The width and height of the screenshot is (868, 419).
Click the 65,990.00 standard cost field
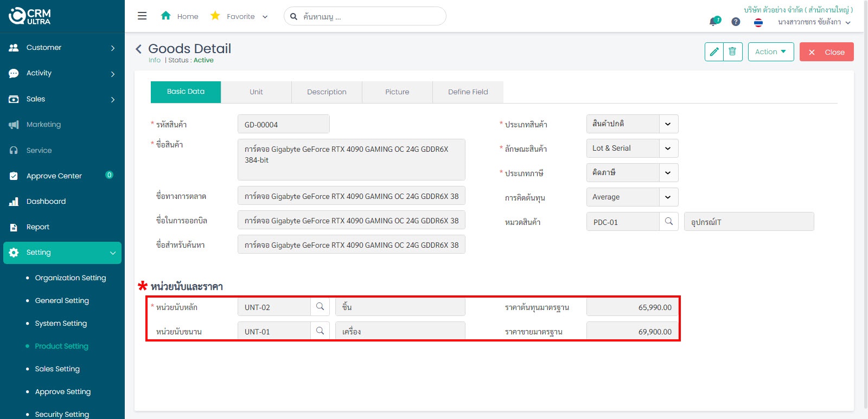click(x=632, y=307)
